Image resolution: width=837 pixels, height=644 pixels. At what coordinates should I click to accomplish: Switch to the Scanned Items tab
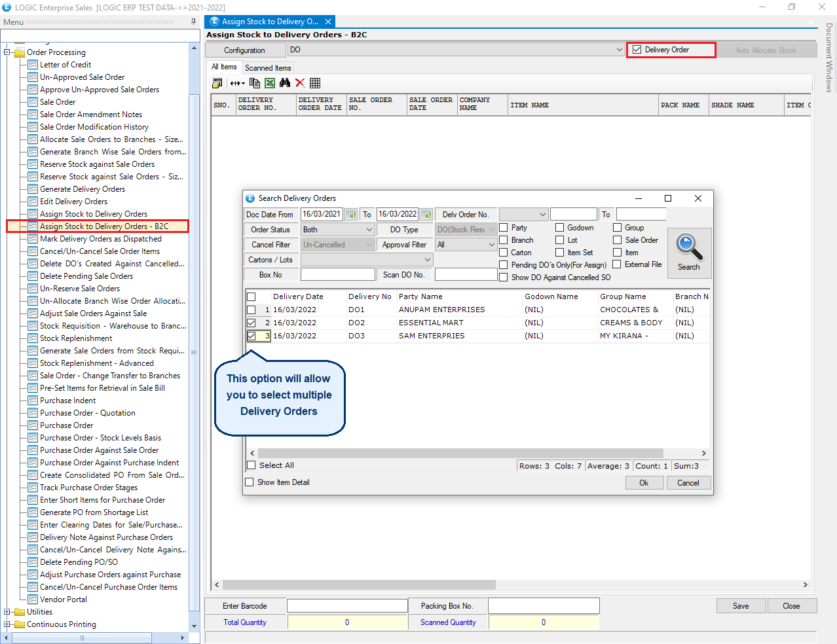point(268,68)
